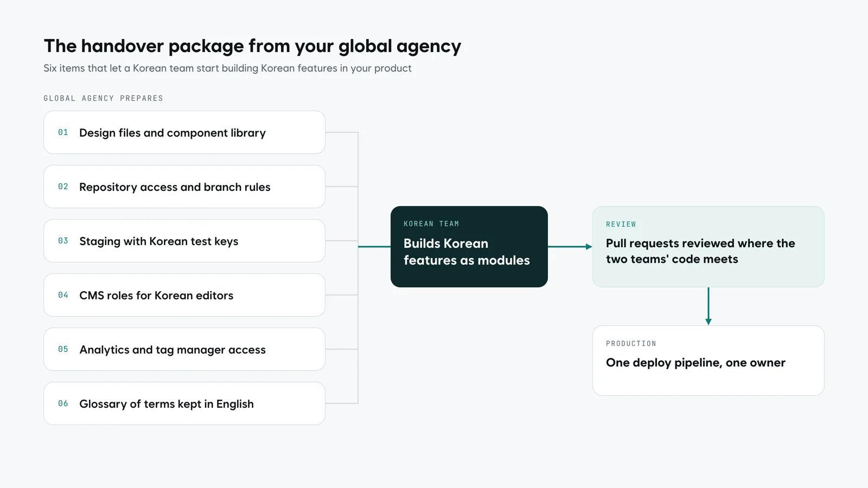Select the dark 'Builds Korean features as modules' box

coord(469,247)
